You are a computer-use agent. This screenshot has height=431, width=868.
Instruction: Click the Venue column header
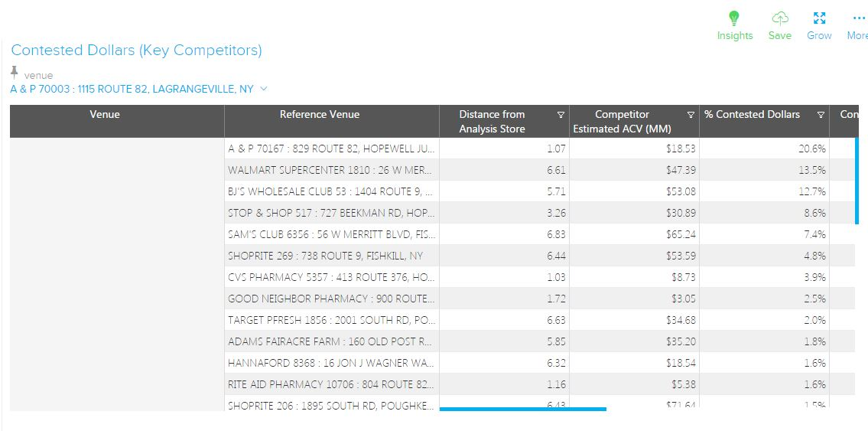[105, 115]
